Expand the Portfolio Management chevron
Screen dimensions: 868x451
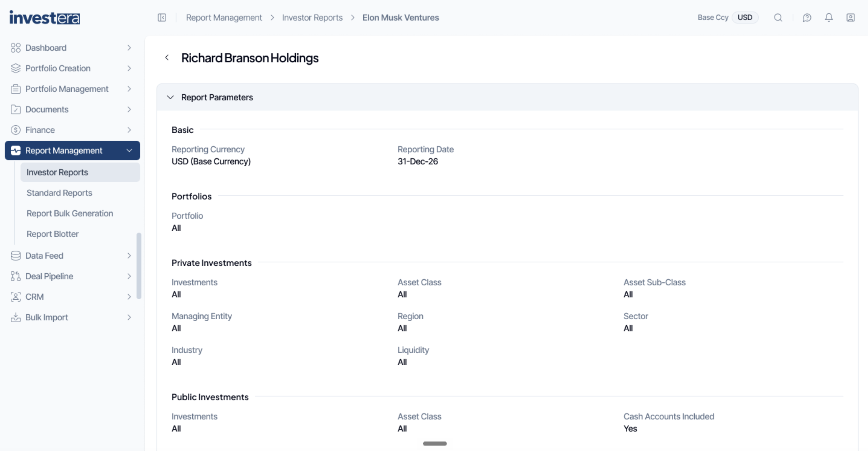129,89
